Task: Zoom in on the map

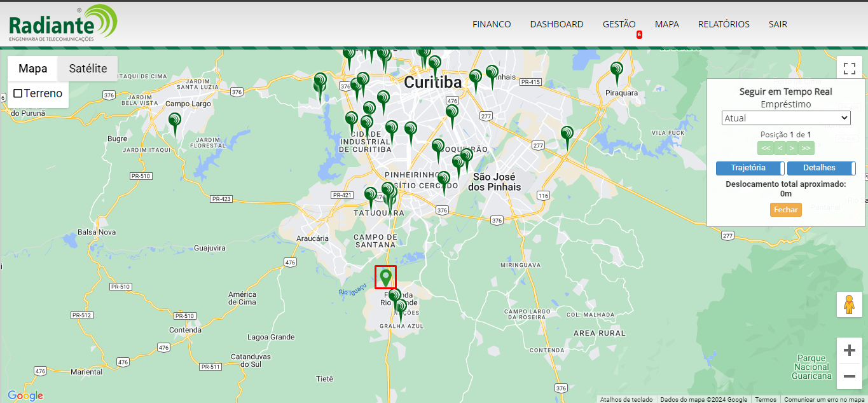Action: click(x=849, y=350)
